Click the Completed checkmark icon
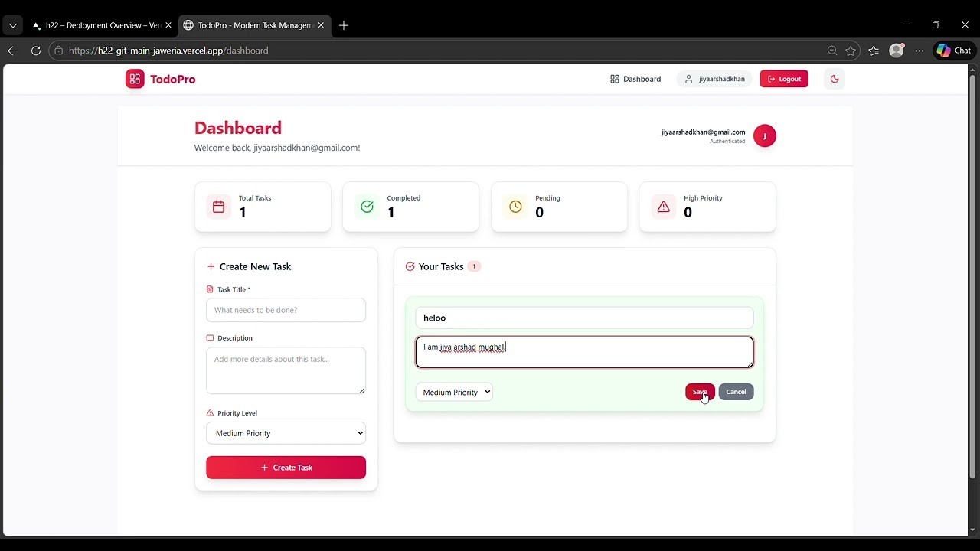 pos(367,207)
